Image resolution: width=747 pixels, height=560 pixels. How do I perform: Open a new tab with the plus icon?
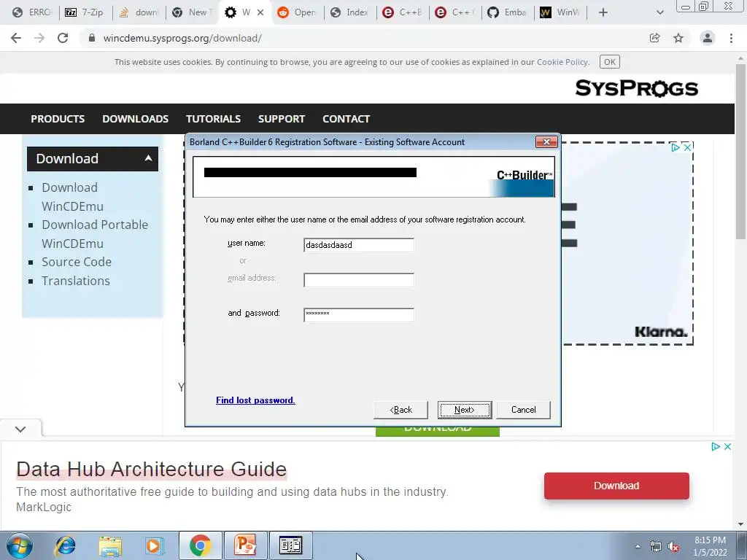(x=603, y=12)
